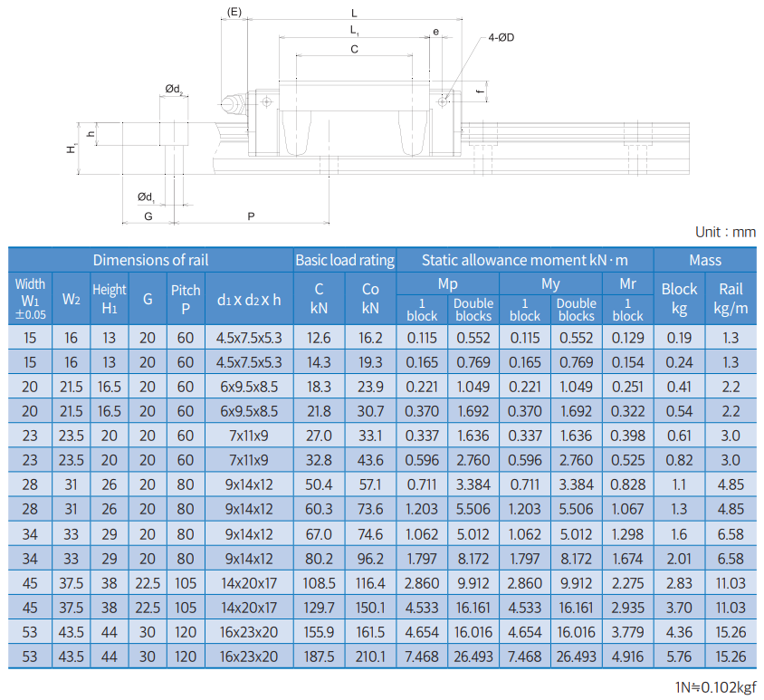Select the "Mass" column group header
Image resolution: width=764 pixels, height=700 pixels.
pos(704,260)
